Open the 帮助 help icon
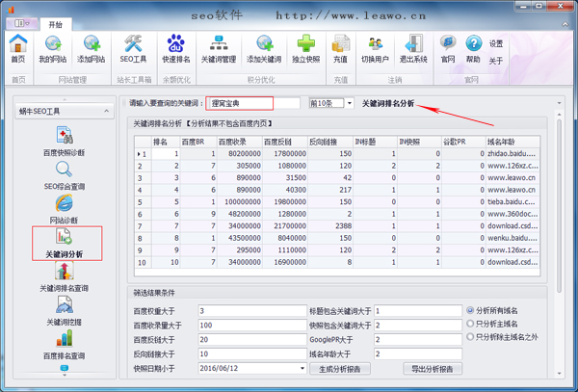Image resolution: width=578 pixels, height=392 pixels. click(473, 48)
